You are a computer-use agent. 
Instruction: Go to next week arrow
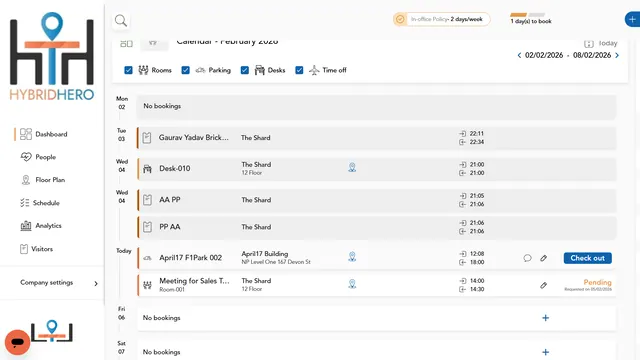pyautogui.click(x=617, y=55)
